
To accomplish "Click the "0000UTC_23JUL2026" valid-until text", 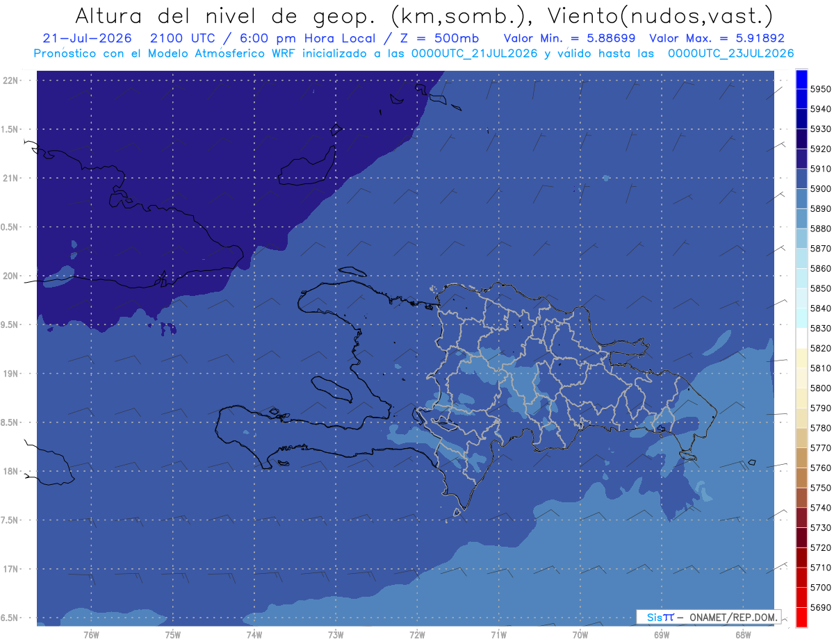I will 731,53.
